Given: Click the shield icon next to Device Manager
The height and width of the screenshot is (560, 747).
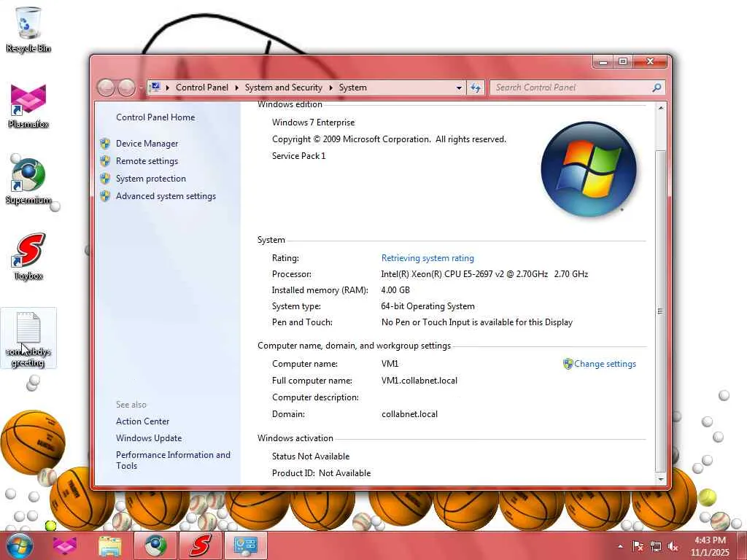Looking at the screenshot, I should point(105,144).
